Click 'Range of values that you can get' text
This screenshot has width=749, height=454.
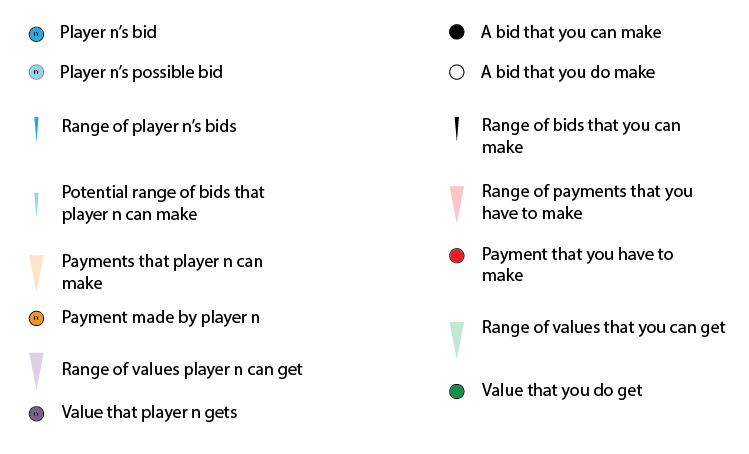pyautogui.click(x=603, y=327)
